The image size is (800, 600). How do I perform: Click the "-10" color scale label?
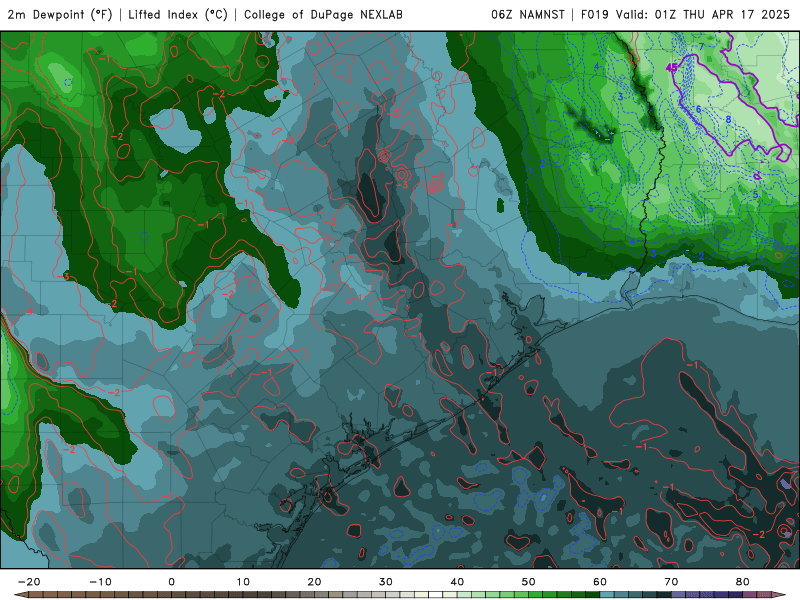[100, 582]
